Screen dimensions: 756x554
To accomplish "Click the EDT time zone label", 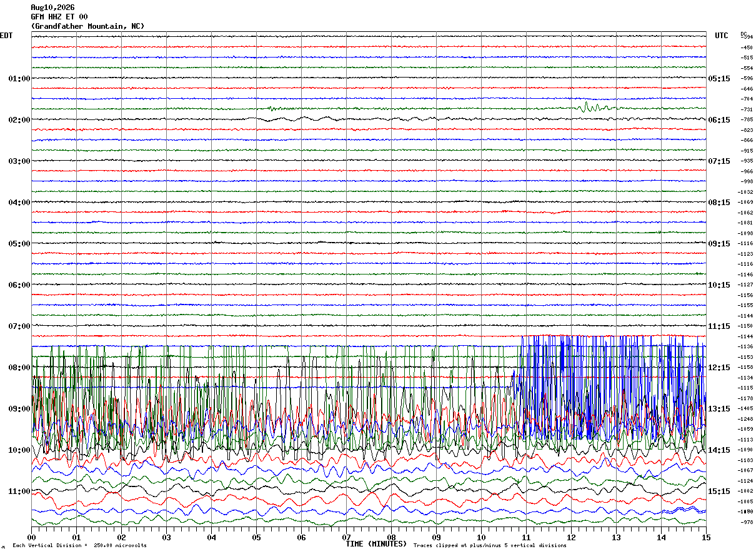I will tap(6, 36).
